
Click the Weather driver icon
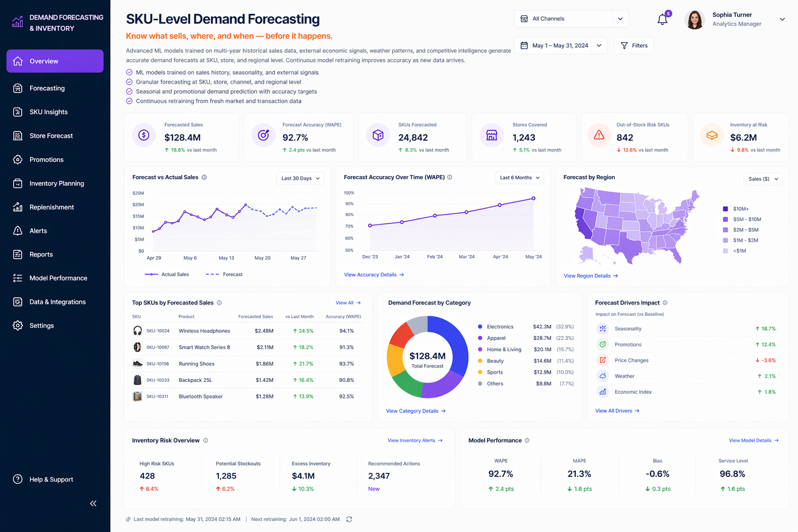pos(603,376)
